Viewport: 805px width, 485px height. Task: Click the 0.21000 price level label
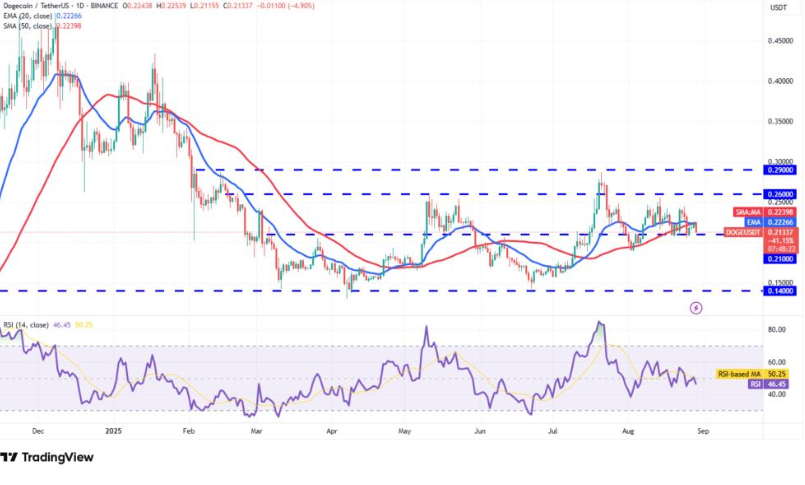pos(780,259)
